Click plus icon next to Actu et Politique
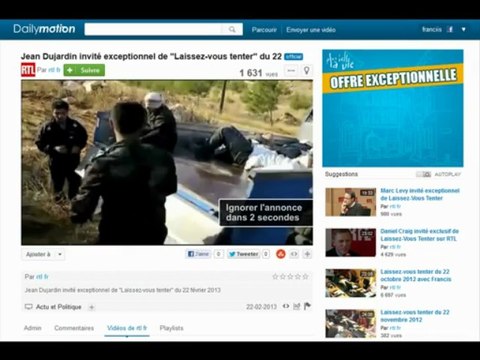 [91, 307]
